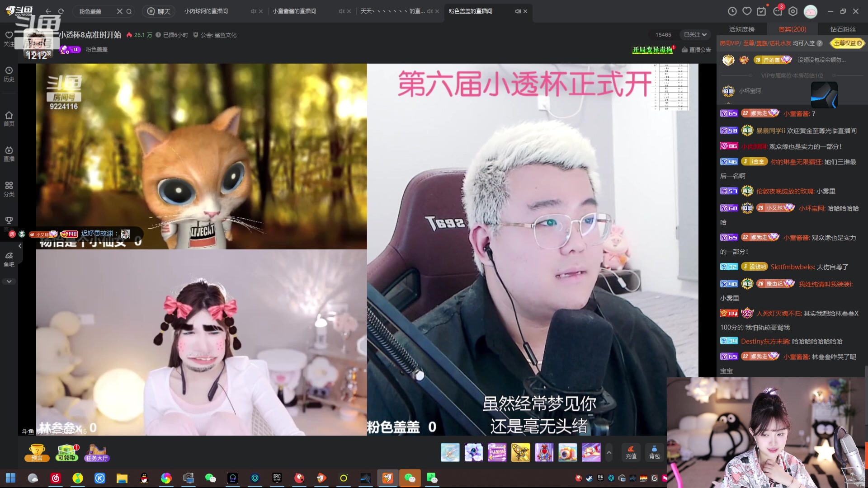Screen dimensions: 868x488
Task: Open the 鱼吧 sidebar icon
Action: point(9,259)
